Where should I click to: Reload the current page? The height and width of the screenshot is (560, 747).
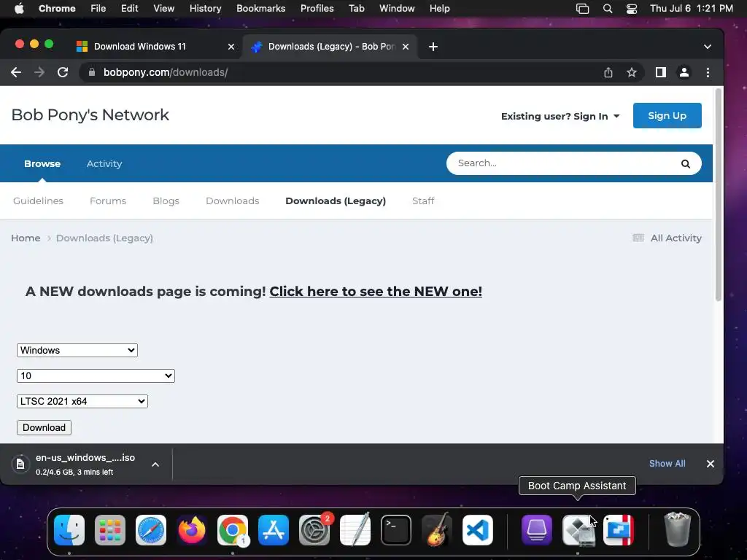pyautogui.click(x=63, y=72)
